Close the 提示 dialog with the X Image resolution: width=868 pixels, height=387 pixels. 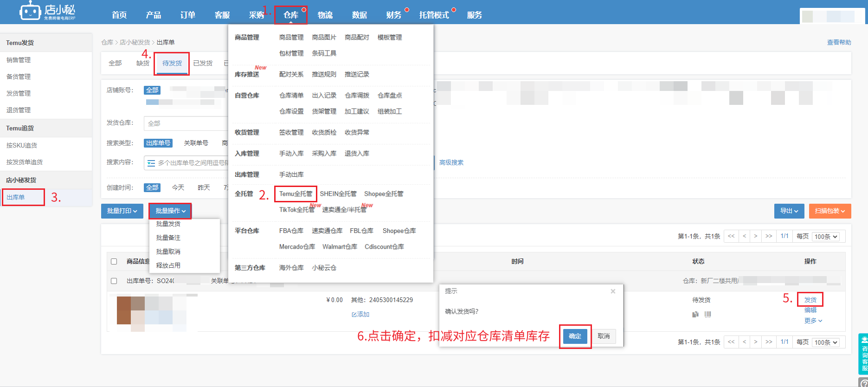point(613,291)
